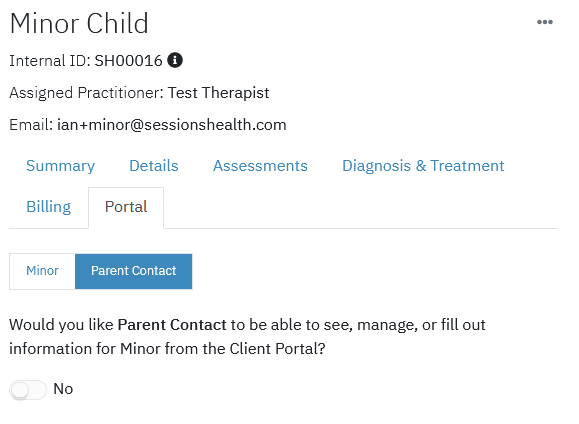579x424 pixels.
Task: Click the Minor Child client name heading
Action: (x=79, y=24)
